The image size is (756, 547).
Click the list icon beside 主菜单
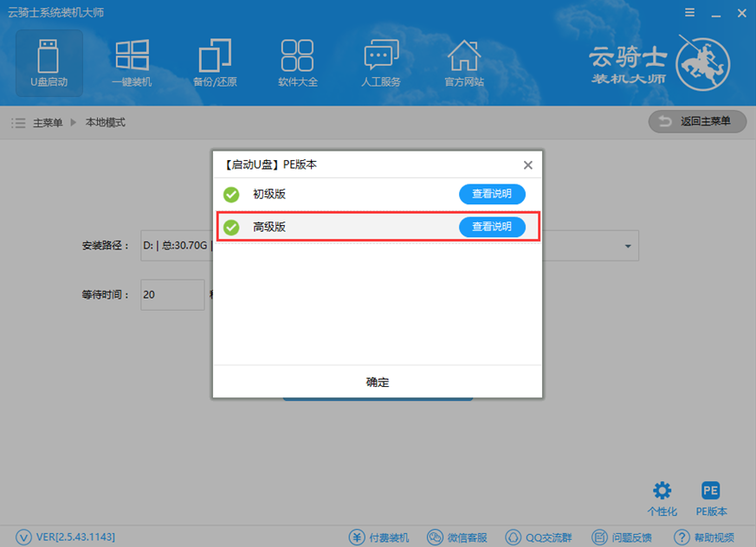[x=18, y=123]
